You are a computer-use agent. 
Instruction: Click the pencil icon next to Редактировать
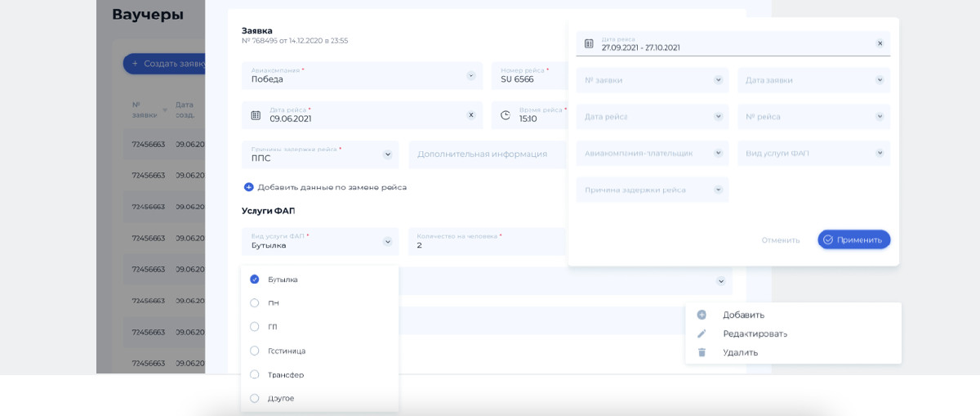[702, 333]
